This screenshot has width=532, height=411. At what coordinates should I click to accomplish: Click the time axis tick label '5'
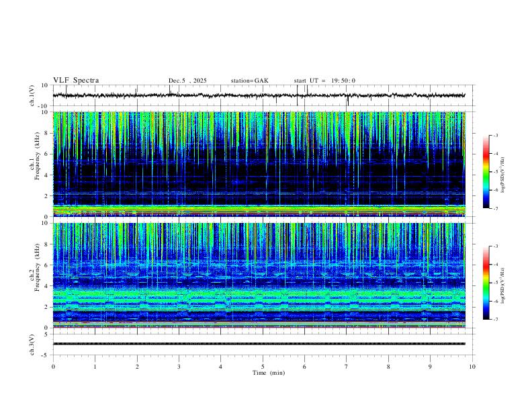263,367
